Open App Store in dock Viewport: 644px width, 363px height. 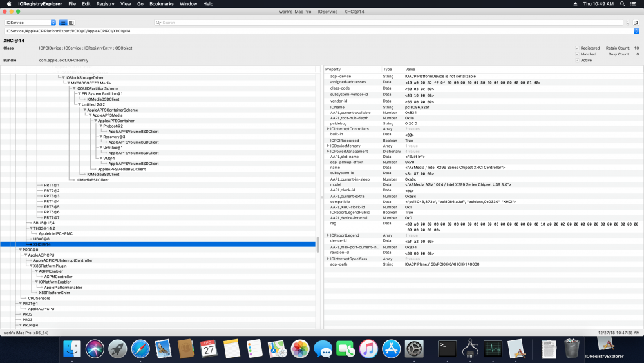click(x=391, y=349)
